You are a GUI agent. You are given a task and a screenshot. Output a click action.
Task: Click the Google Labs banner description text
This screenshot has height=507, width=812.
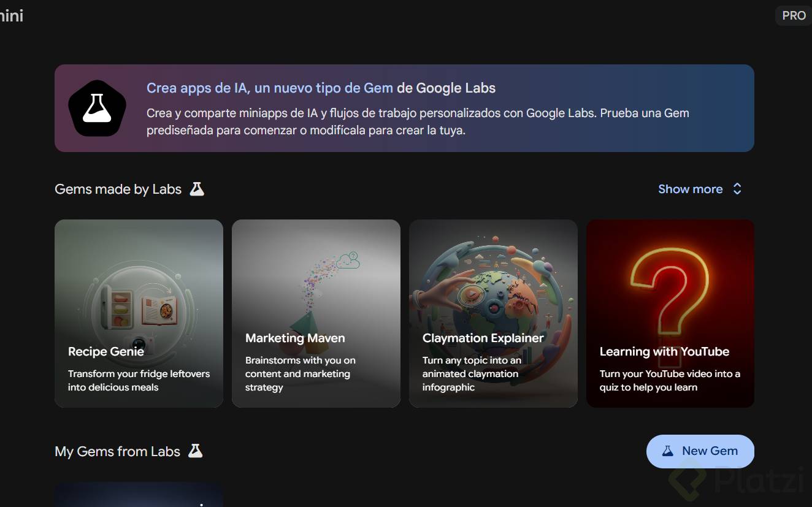click(x=417, y=121)
